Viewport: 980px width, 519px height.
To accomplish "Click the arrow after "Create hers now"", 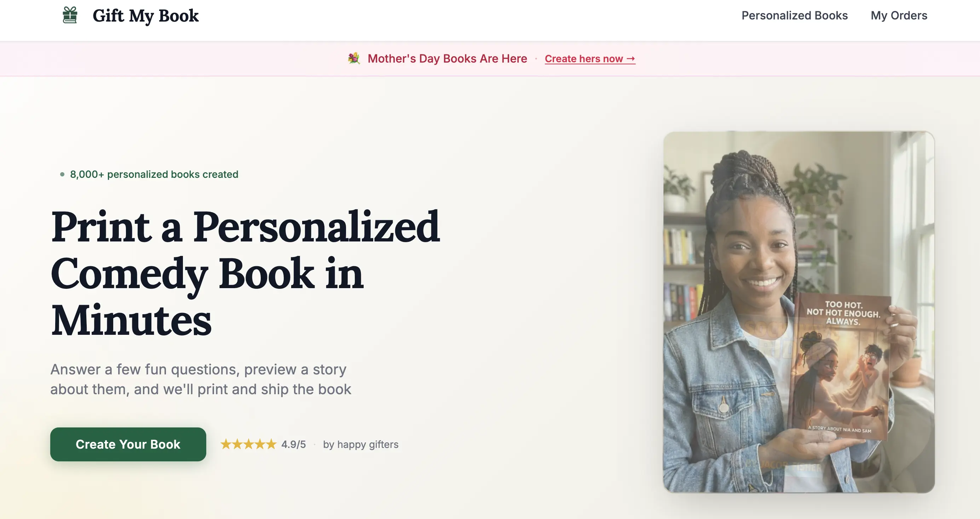I will coord(631,59).
